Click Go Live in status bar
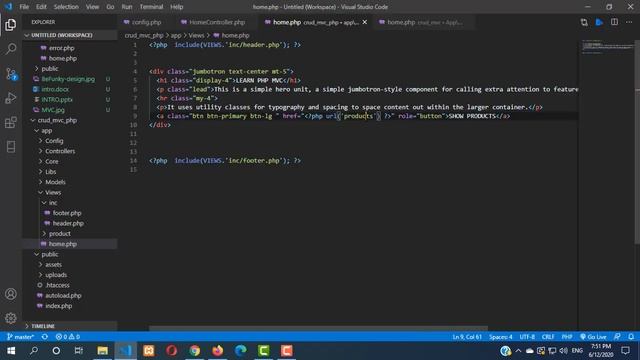The height and width of the screenshot is (360, 640). click(x=593, y=337)
